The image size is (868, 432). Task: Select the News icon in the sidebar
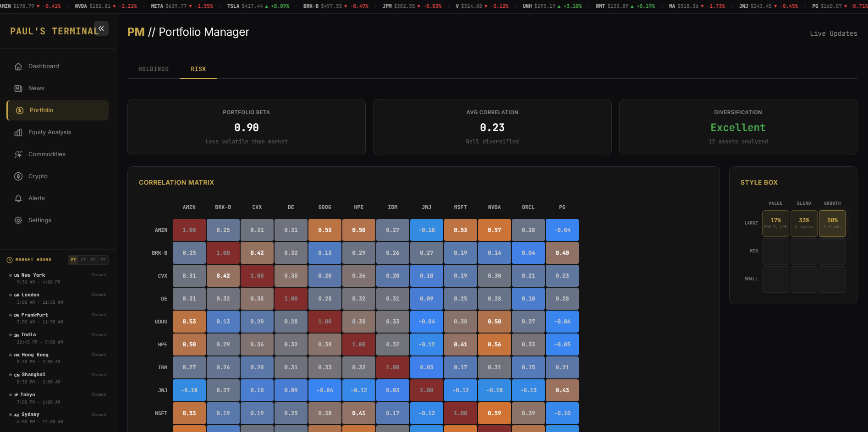[x=18, y=88]
